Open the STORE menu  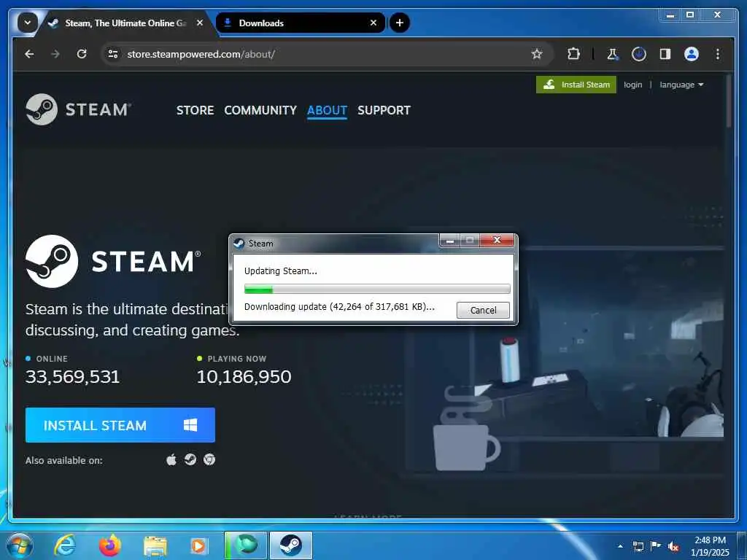coord(195,110)
